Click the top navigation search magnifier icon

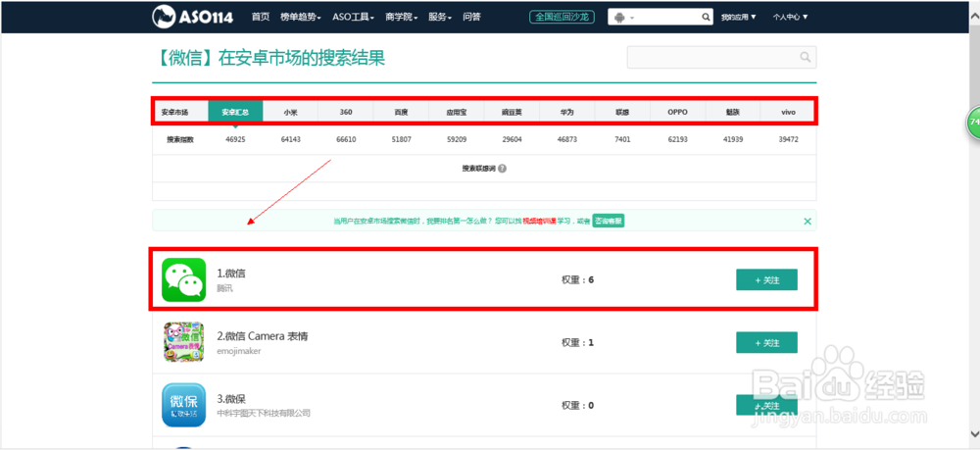point(706,17)
